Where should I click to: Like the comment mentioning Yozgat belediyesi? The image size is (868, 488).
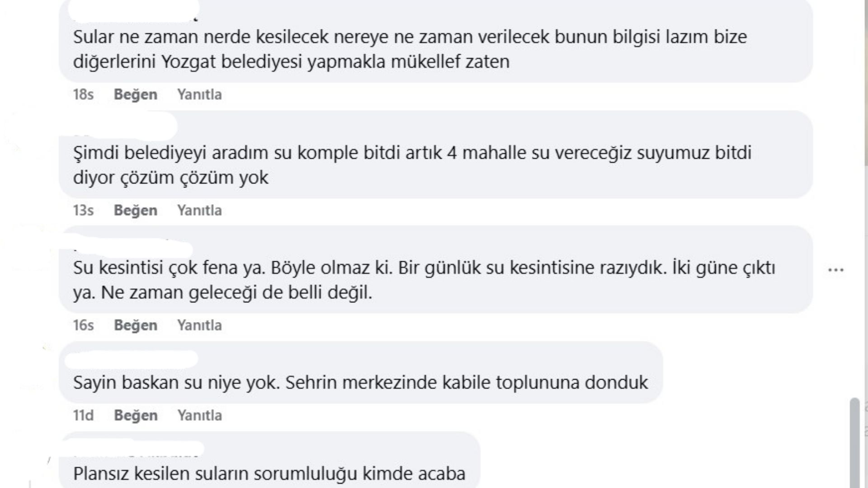(136, 94)
